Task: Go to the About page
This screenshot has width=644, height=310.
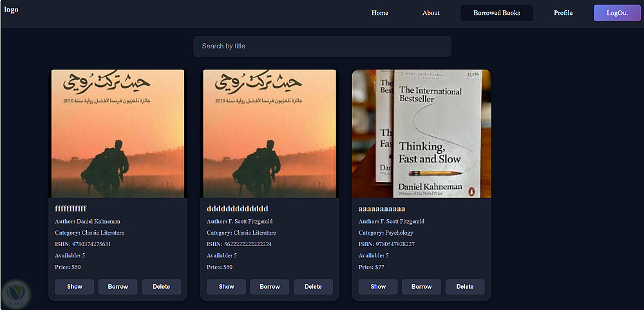Action: click(431, 13)
